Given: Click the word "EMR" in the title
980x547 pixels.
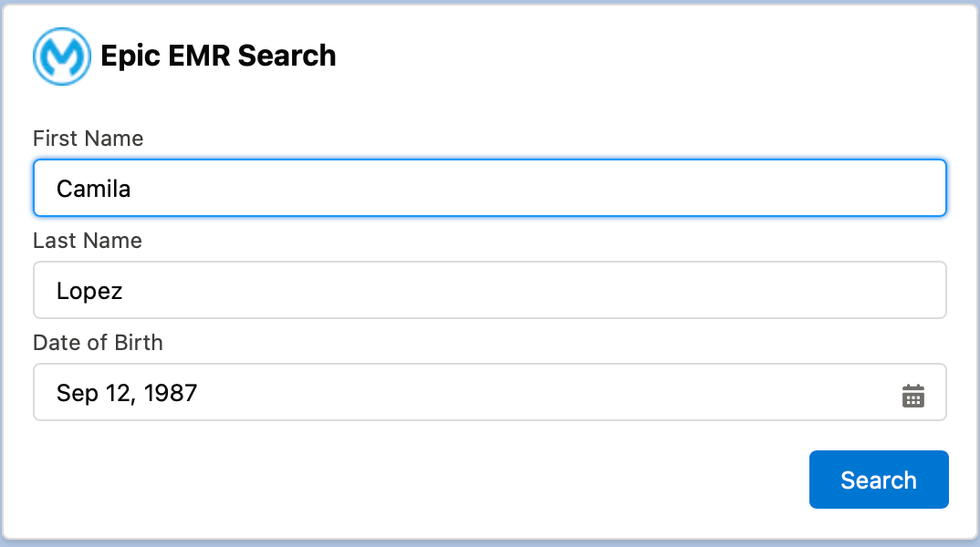Looking at the screenshot, I should 199,56.
